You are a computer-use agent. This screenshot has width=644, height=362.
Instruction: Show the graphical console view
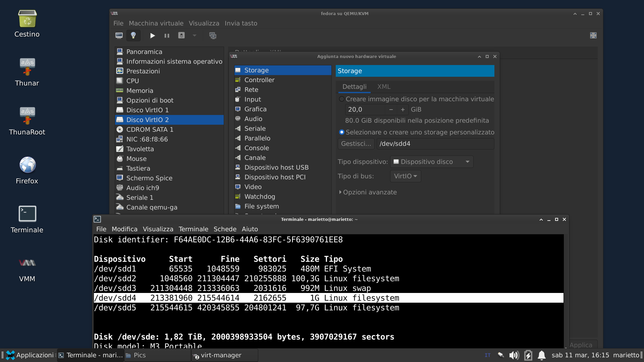[x=119, y=36]
